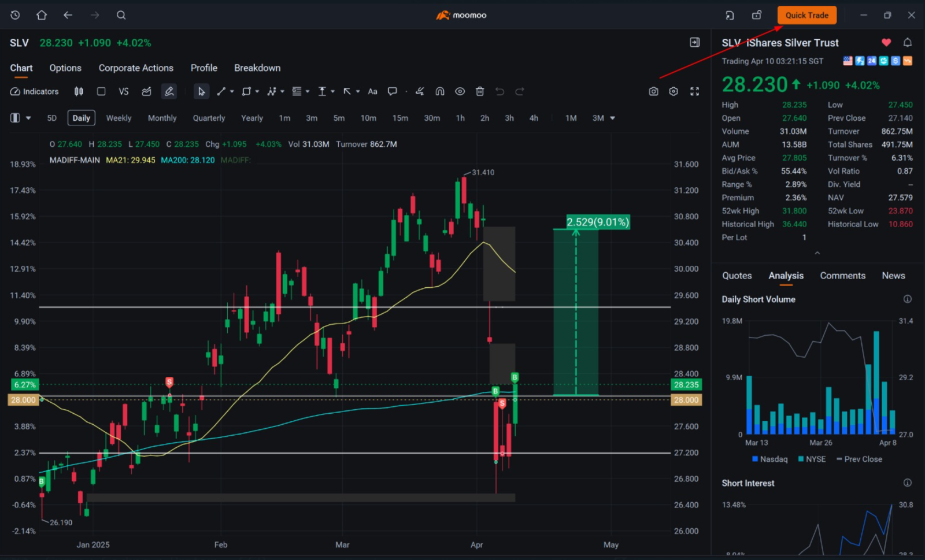The image size is (925, 560).
Task: Open chart settings gear
Action: pyautogui.click(x=674, y=91)
